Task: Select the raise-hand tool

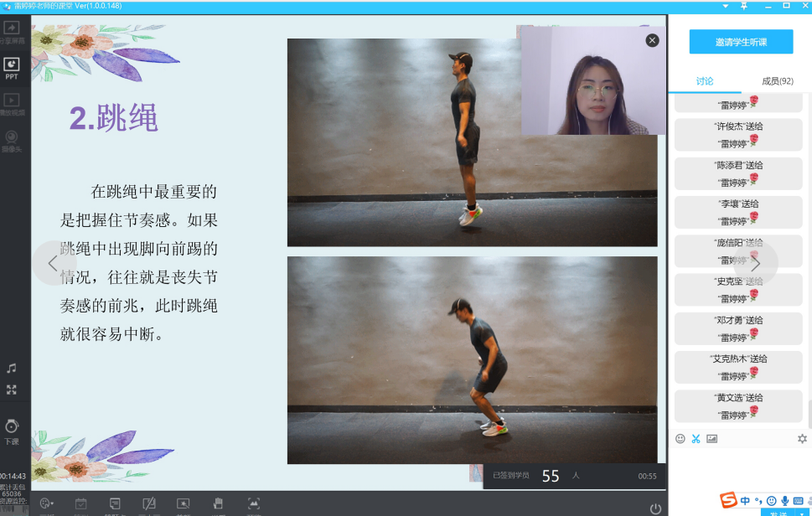Action: tap(218, 503)
